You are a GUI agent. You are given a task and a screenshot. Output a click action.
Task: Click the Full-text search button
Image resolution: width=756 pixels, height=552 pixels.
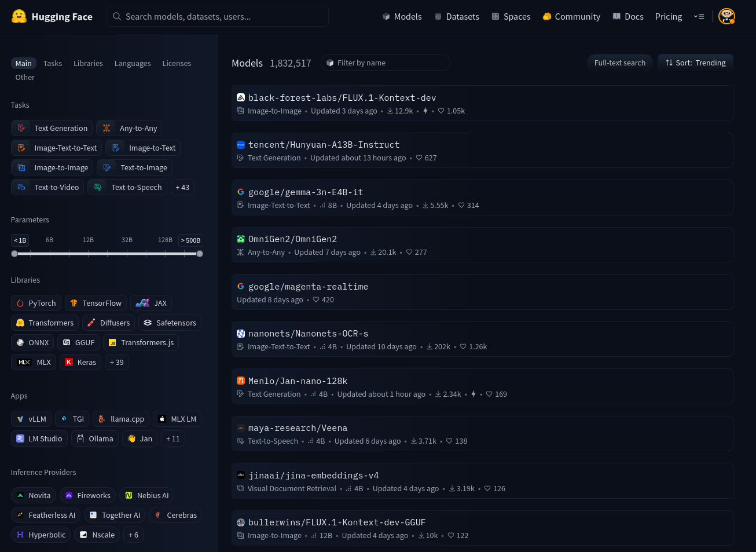tap(619, 63)
